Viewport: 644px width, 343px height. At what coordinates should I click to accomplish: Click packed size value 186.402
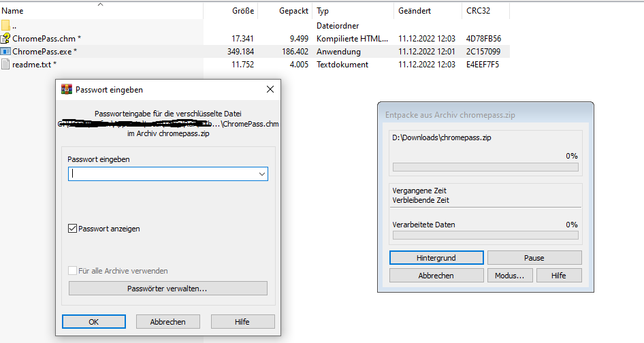pyautogui.click(x=295, y=52)
